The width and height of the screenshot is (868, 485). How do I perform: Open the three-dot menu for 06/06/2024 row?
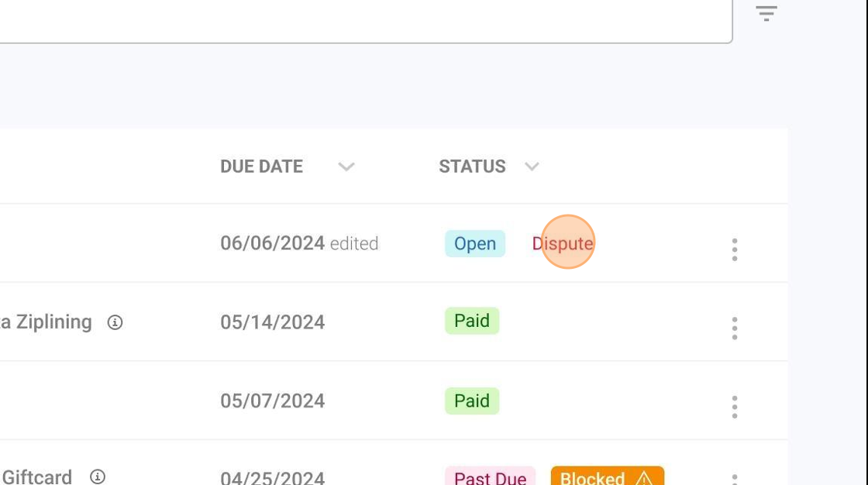click(735, 249)
